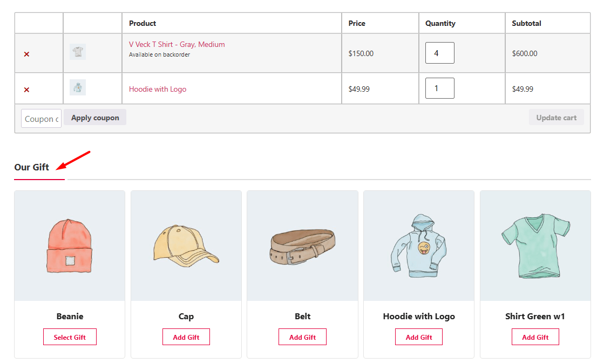This screenshot has width=597, height=364.
Task: Open Hoodie with Logo cart thumbnail
Action: (x=78, y=87)
